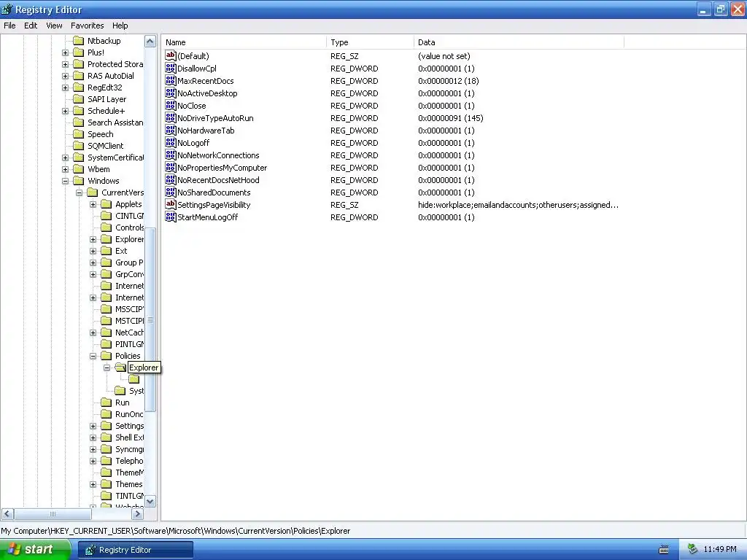Click the NoActiveDesktop value icon
The width and height of the screenshot is (747, 560).
tap(171, 93)
